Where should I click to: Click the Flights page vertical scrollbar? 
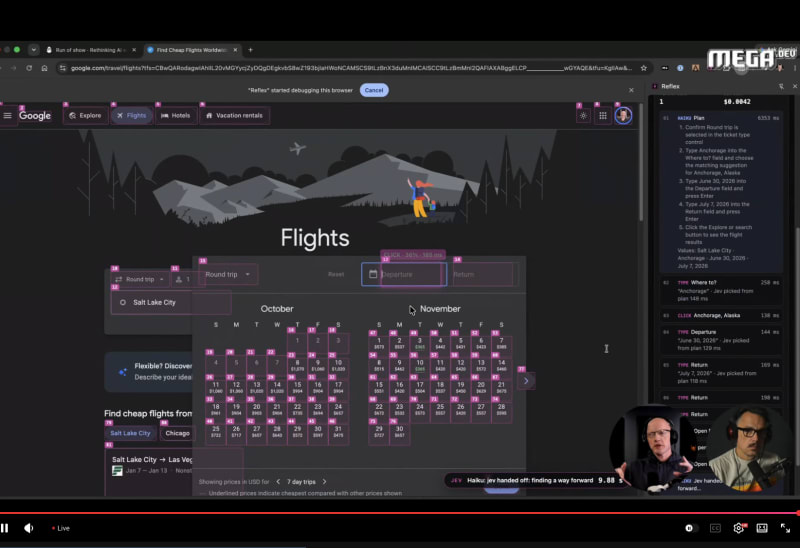641,163
